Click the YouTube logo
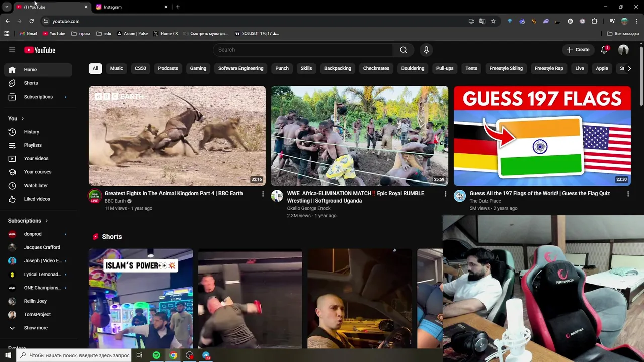The width and height of the screenshot is (644, 362). click(40, 50)
